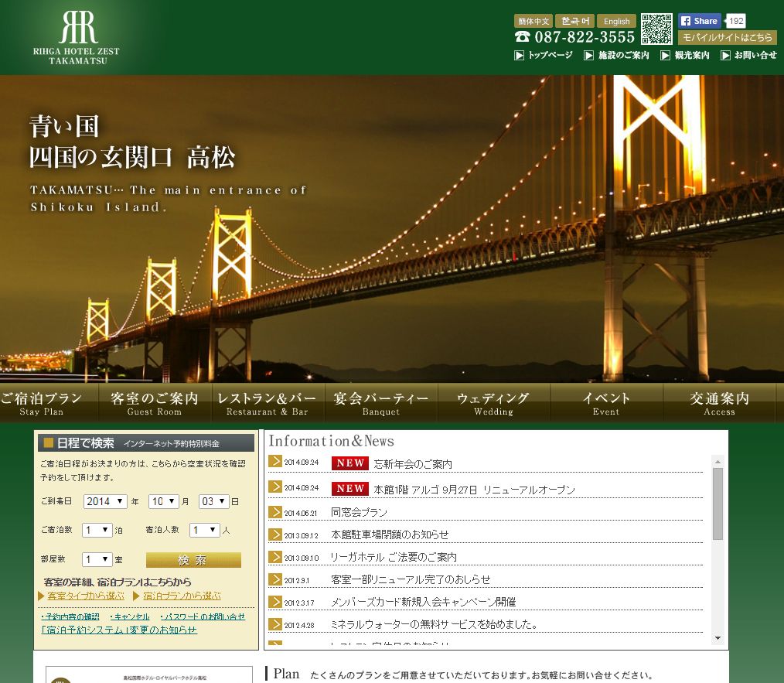Image resolution: width=784 pixels, height=683 pixels.
Task: Open news item 同窓会プラン
Action: tap(359, 512)
